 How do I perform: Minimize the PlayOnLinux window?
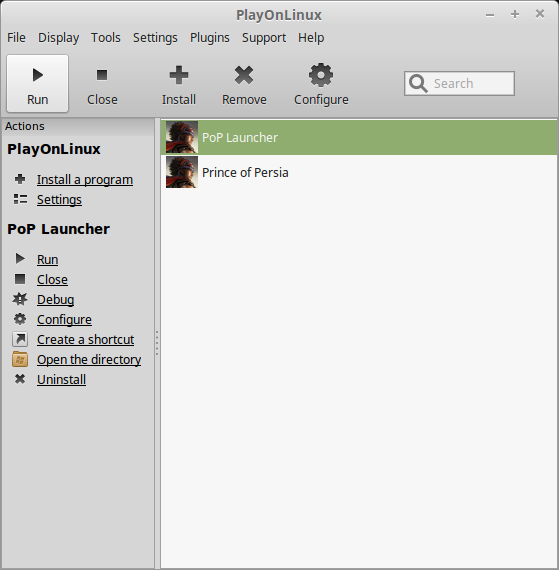point(490,15)
